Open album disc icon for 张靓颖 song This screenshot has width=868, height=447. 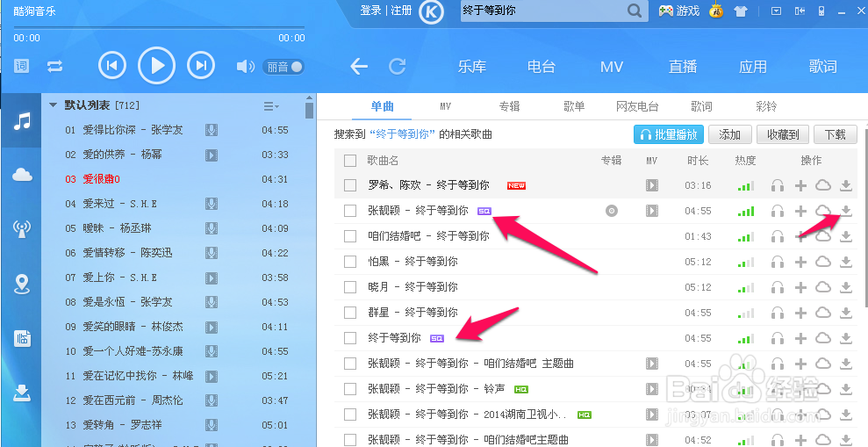tap(612, 211)
